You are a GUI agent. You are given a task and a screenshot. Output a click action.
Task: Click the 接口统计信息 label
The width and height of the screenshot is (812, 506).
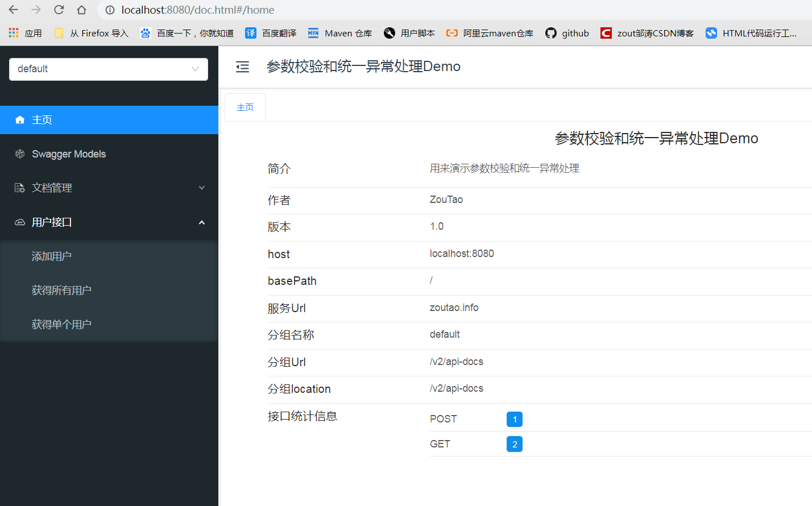click(x=303, y=416)
